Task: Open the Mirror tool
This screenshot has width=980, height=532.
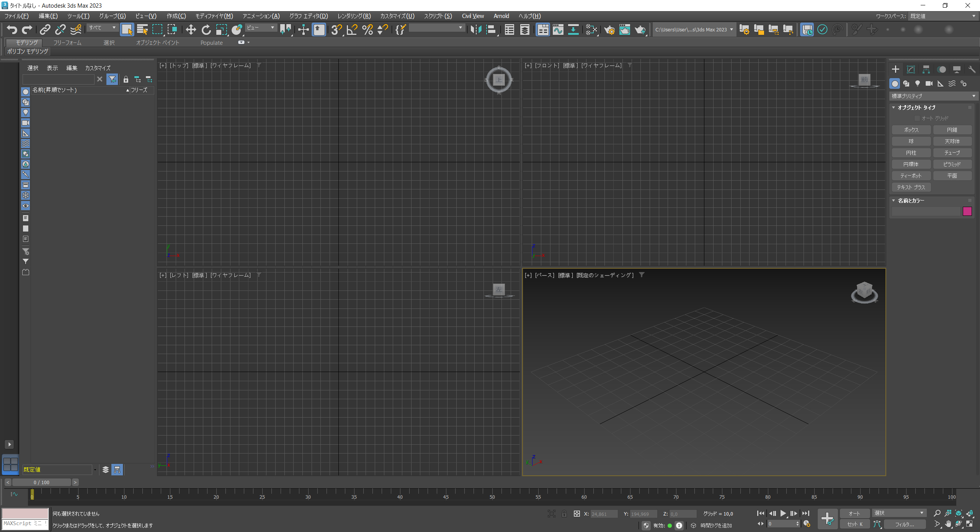Action: 476,29
